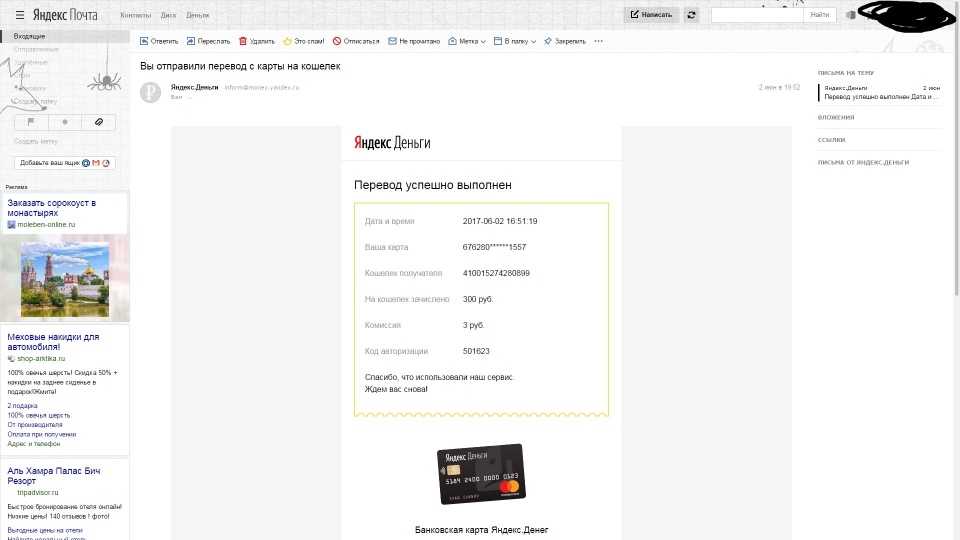
Task: Click the Найти search button
Action: [819, 15]
